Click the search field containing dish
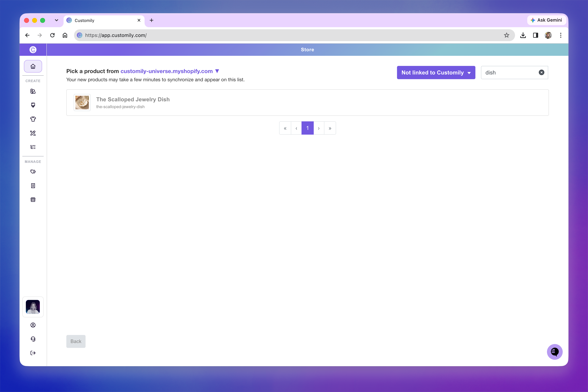 click(x=514, y=73)
